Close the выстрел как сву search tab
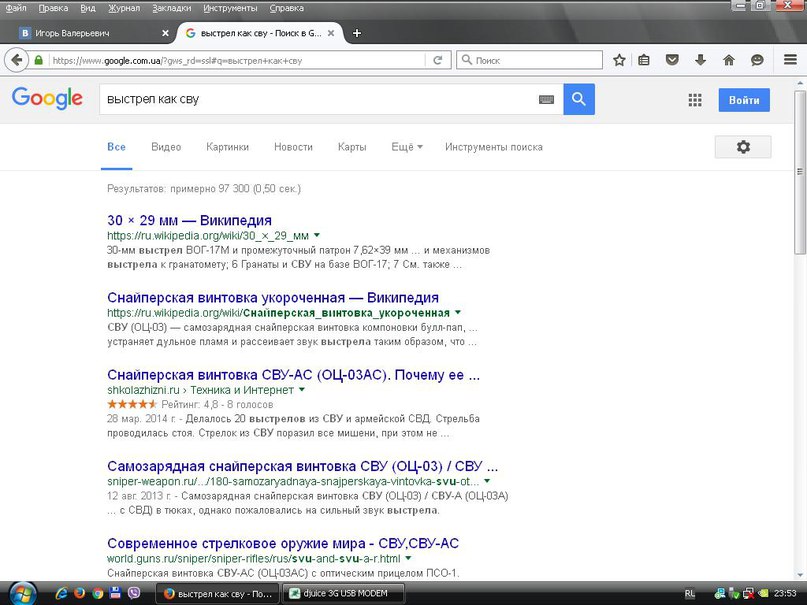 tap(331, 33)
